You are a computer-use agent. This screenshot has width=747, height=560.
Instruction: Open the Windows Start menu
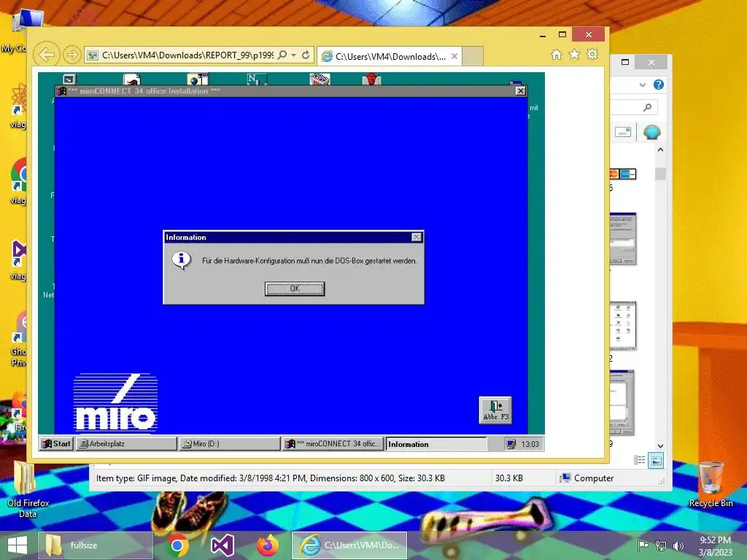click(x=18, y=545)
